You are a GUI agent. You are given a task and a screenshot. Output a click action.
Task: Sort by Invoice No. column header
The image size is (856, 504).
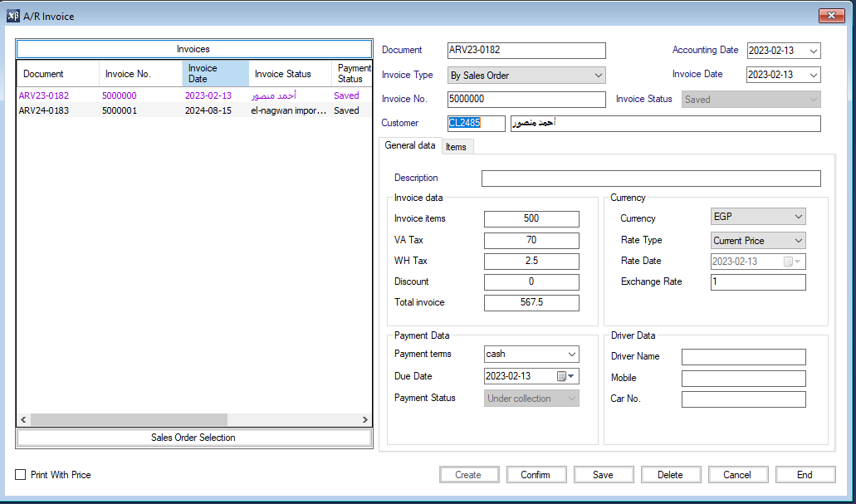(x=140, y=74)
